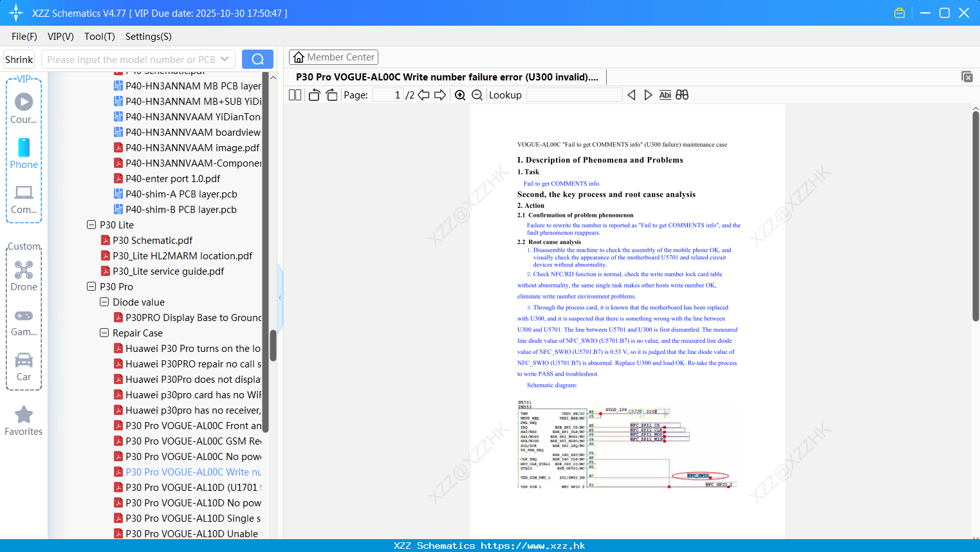Click the blue search button

[x=257, y=59]
